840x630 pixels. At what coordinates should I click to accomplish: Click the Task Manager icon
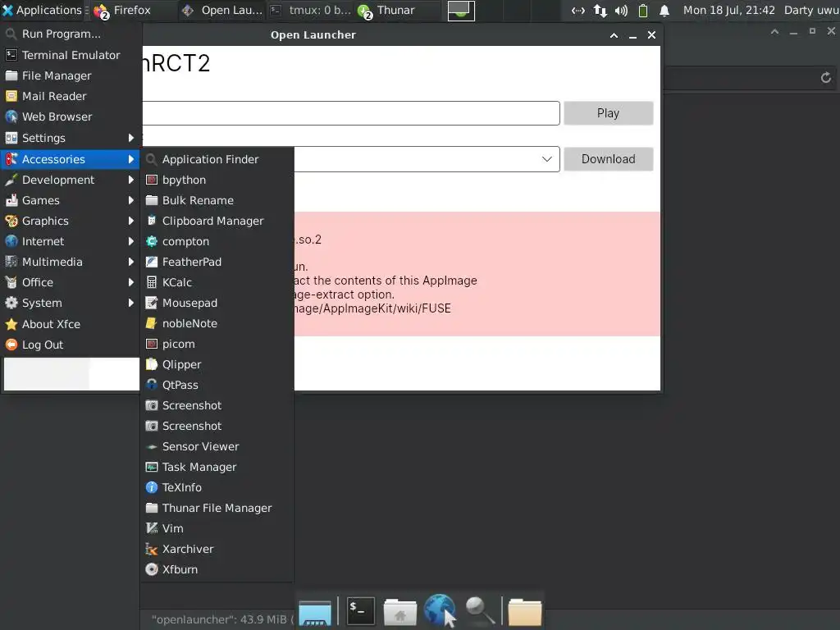point(152,467)
